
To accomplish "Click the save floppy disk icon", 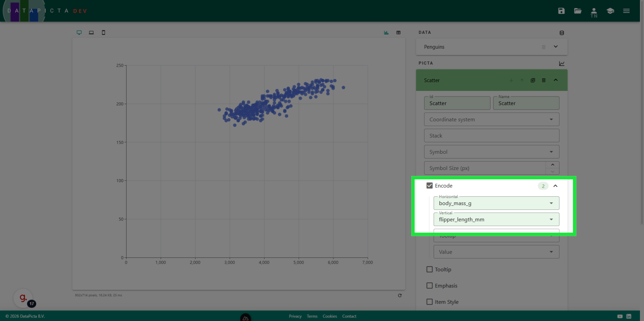I will [x=561, y=11].
